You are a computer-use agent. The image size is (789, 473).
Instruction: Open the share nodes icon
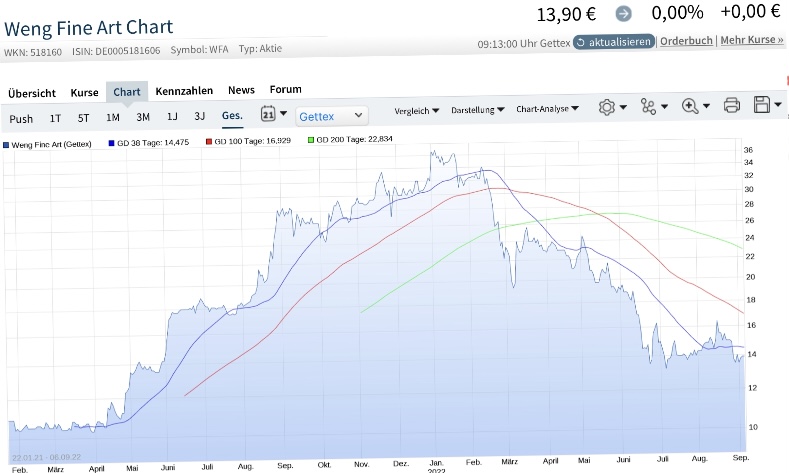click(648, 106)
